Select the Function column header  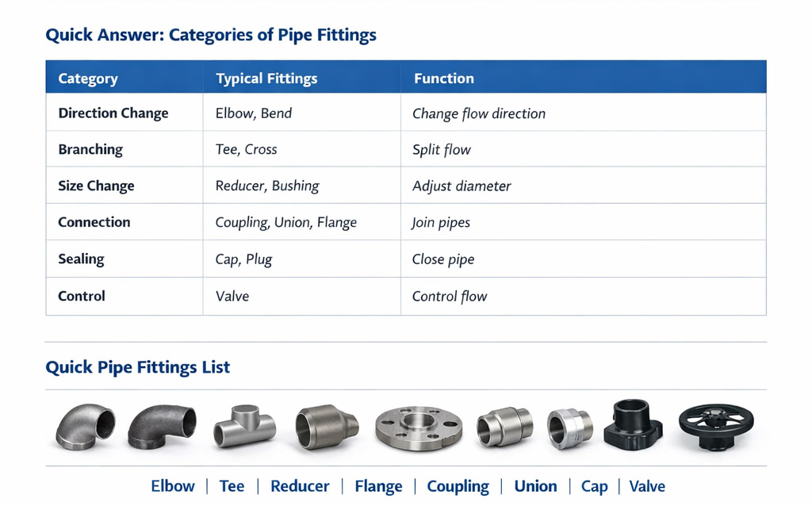pos(444,79)
